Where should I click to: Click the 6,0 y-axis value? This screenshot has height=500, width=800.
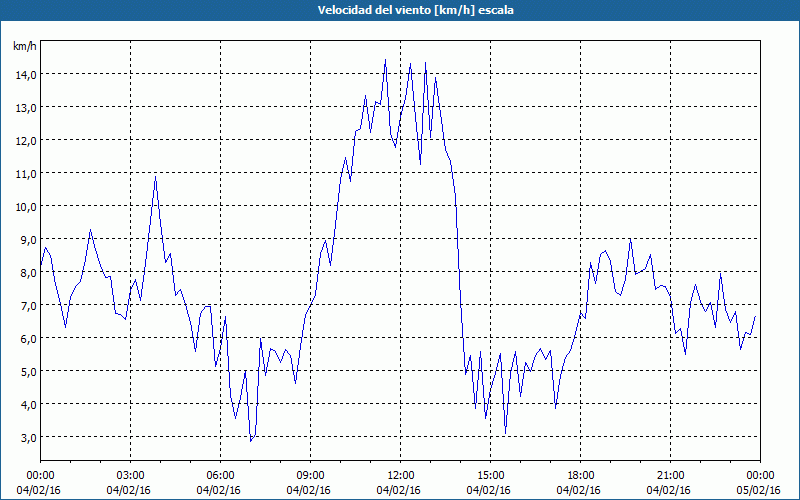click(29, 339)
